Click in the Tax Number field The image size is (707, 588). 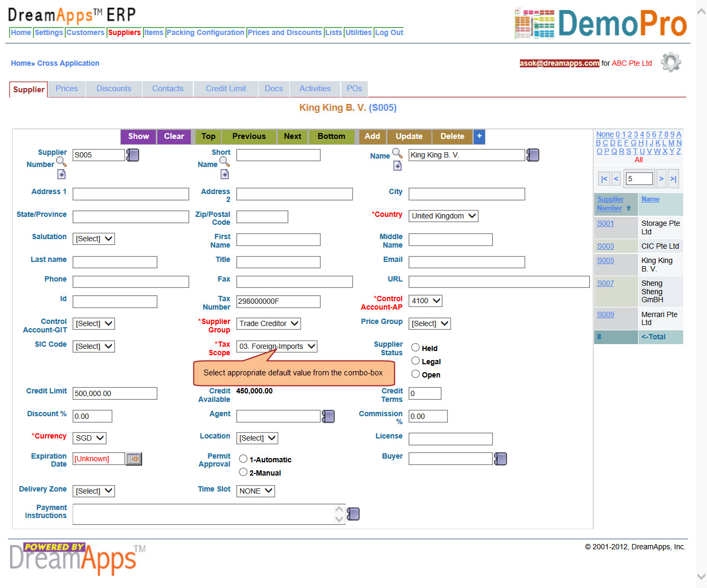pos(278,301)
